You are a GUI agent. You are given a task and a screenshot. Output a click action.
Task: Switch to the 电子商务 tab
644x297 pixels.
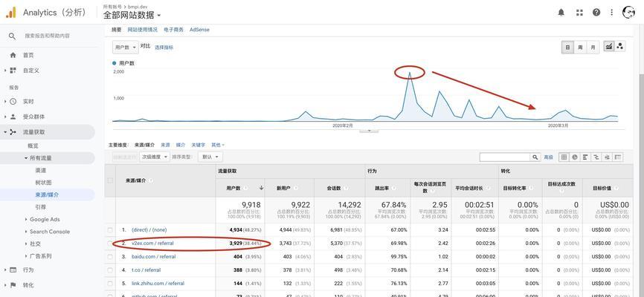(173, 30)
